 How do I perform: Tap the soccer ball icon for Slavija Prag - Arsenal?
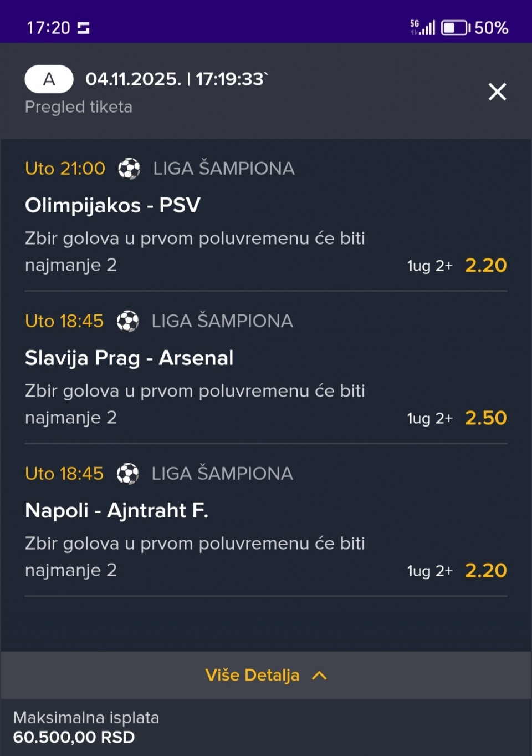[x=127, y=321]
